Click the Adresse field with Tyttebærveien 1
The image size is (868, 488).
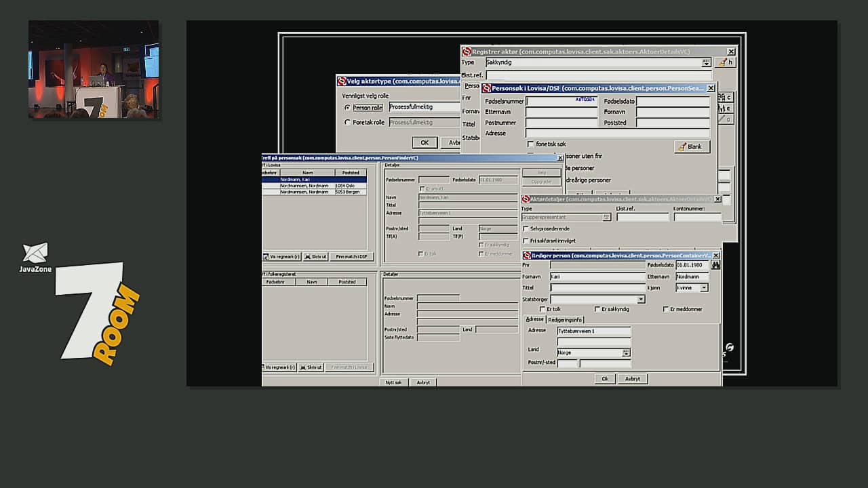(593, 331)
